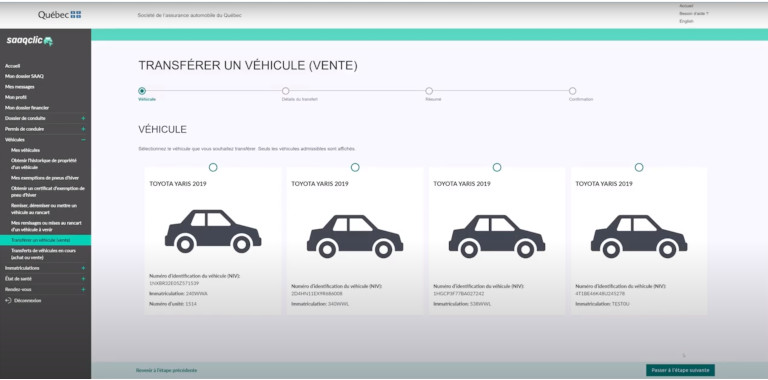
Task: Collapse the Véhicules section minus icon
Action: [x=83, y=140]
